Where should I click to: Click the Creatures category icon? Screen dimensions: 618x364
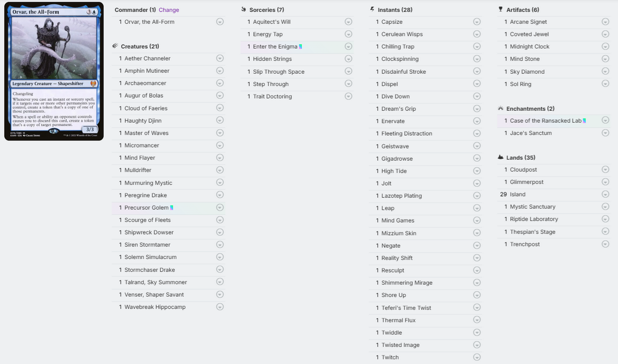(x=115, y=46)
